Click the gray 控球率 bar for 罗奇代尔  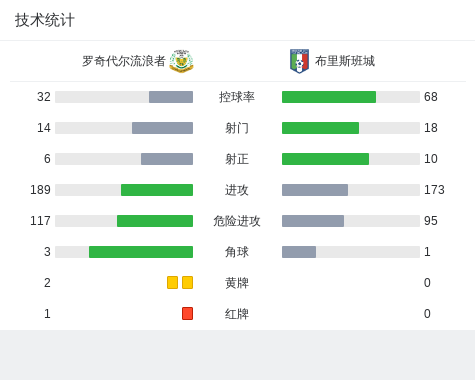tap(171, 97)
